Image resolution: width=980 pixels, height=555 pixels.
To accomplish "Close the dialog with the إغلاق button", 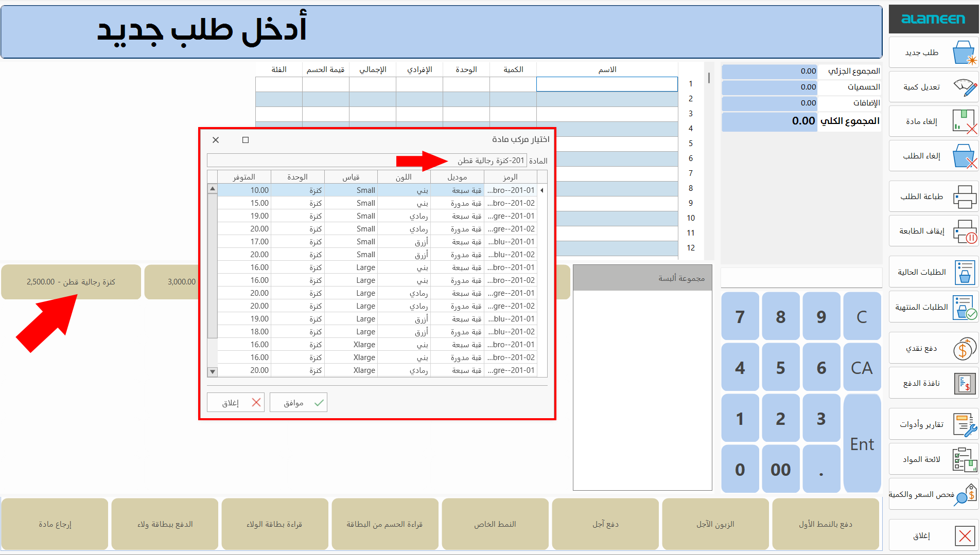I will tap(235, 402).
